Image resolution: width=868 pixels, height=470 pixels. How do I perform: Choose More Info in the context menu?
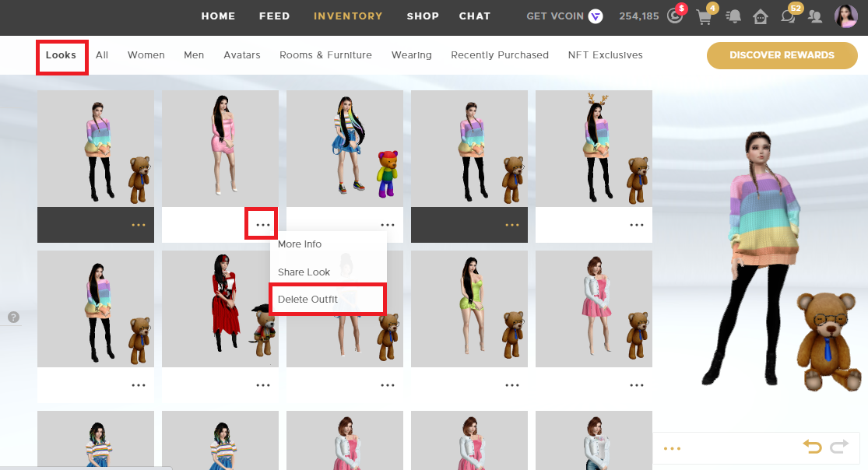click(x=300, y=244)
